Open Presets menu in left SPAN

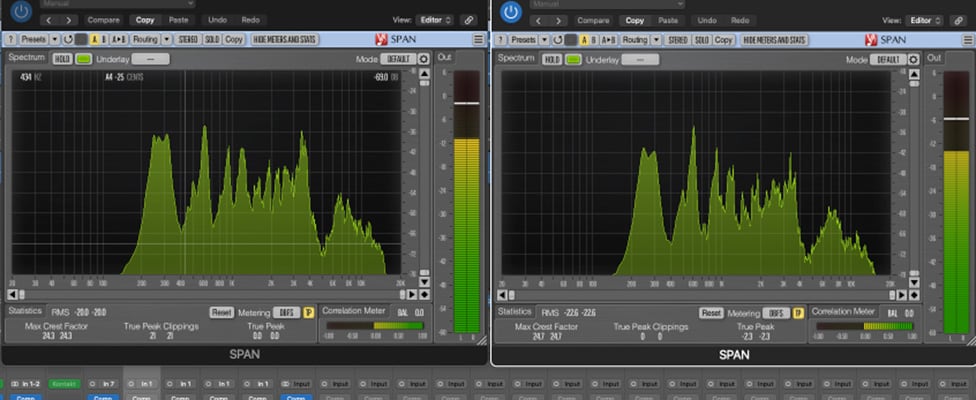[x=34, y=39]
